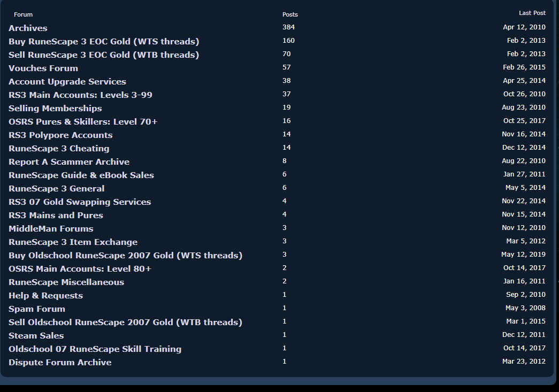Select post count 160 in the table

pyautogui.click(x=289, y=41)
